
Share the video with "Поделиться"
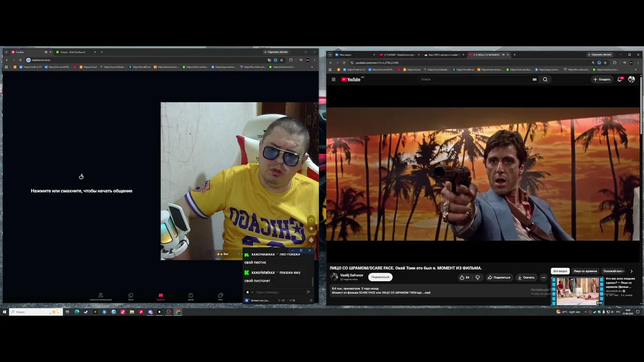coord(499,278)
